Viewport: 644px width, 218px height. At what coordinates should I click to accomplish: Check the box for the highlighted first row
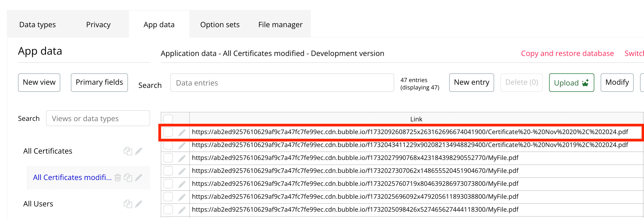coord(168,132)
